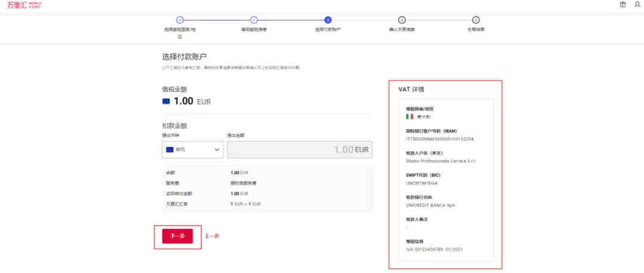Select the 缴税金额 section label
Screen dimensions: 644x273
pos(175,90)
